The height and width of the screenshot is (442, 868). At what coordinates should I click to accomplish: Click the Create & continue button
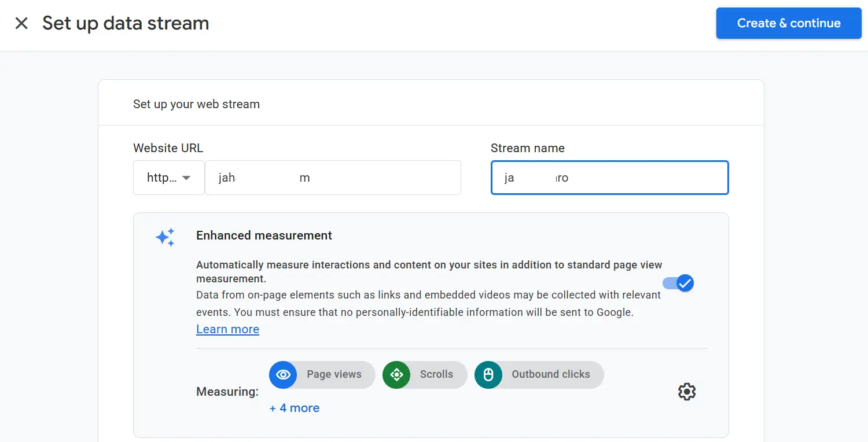click(x=789, y=23)
